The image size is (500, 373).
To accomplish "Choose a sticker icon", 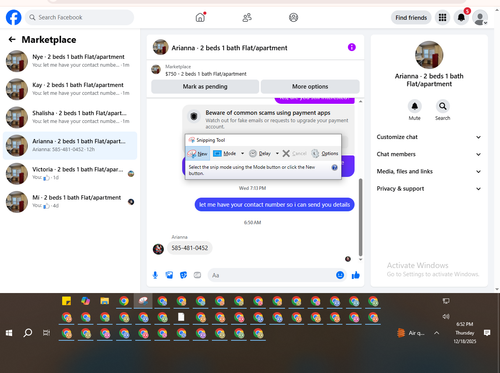I will [183, 275].
